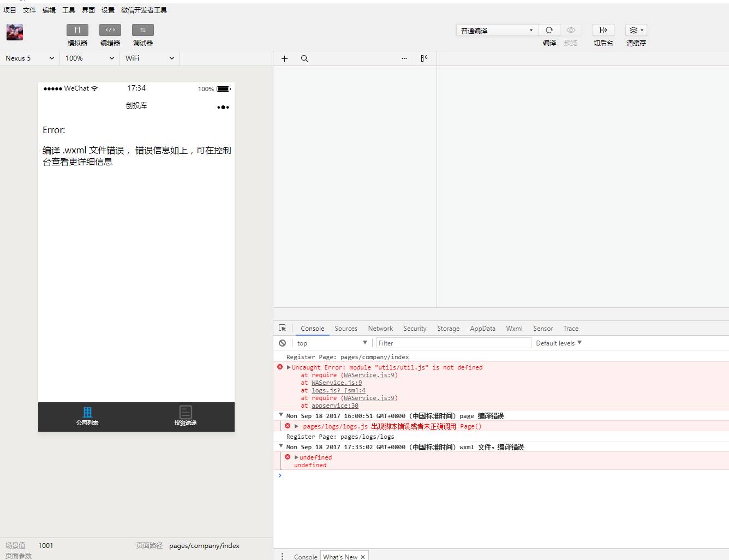729x560 pixels.
Task: Open the Default levels dropdown
Action: 559,343
